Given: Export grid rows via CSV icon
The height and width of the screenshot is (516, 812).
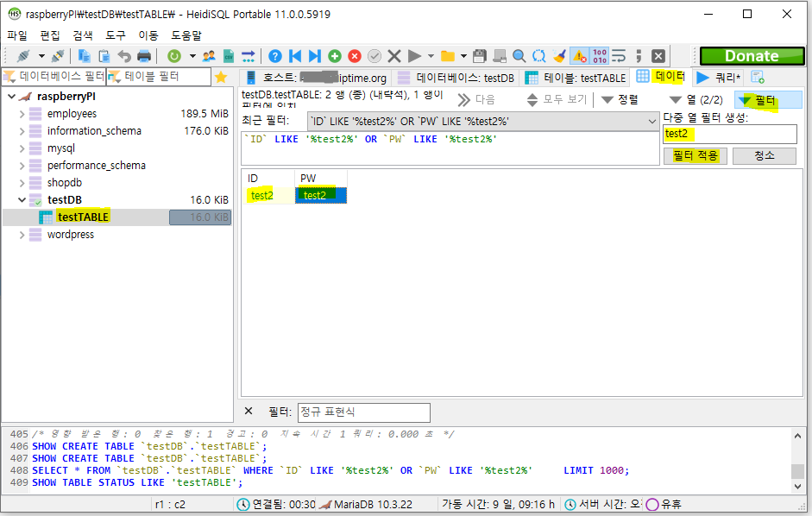Looking at the screenshot, I should tap(229, 56).
